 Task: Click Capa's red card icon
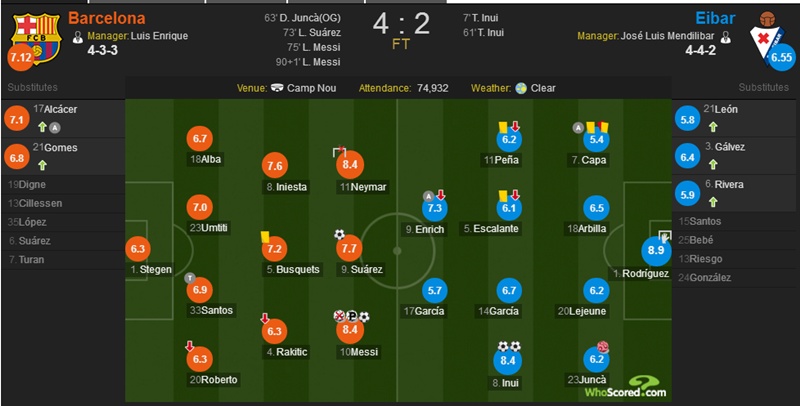pos(603,126)
